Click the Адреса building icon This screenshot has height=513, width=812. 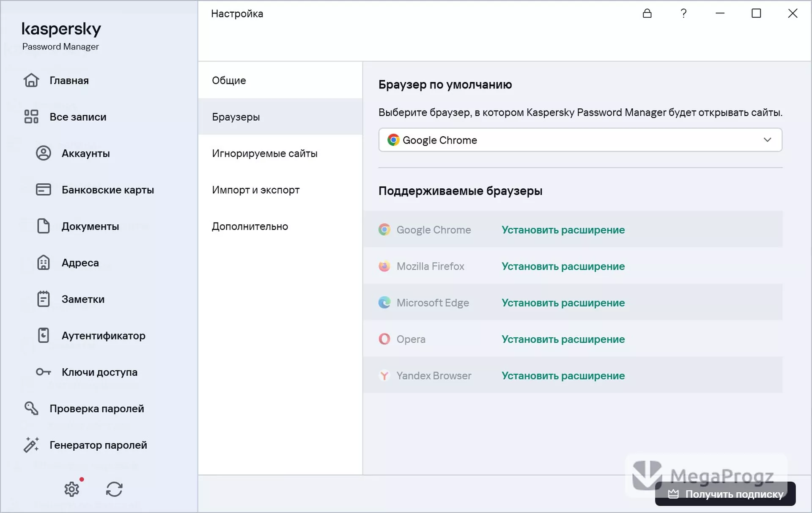[x=43, y=262]
